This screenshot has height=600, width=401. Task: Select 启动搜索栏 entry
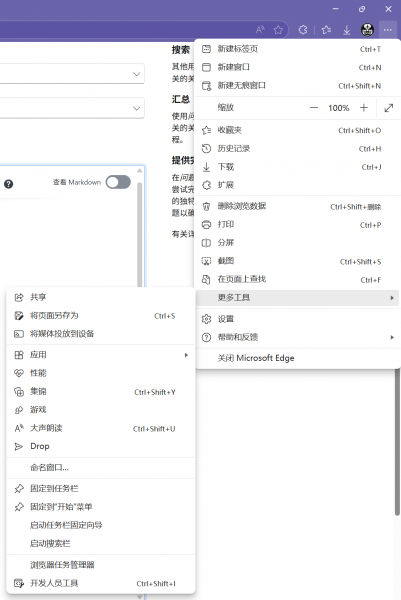[101, 543]
